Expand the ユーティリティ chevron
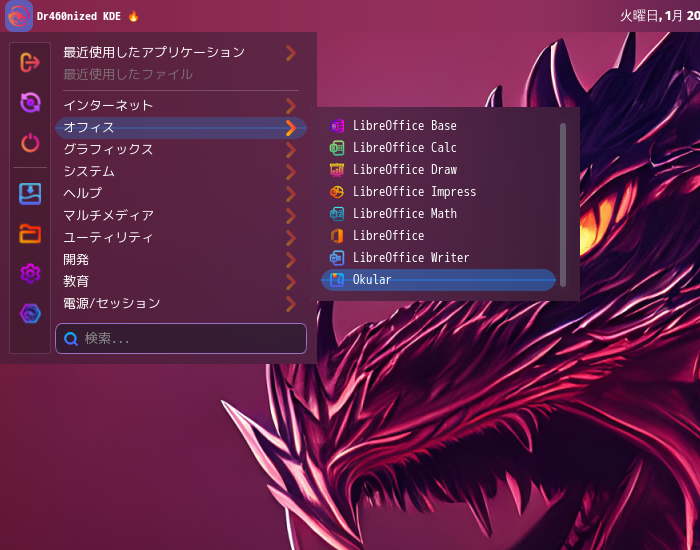Image resolution: width=700 pixels, height=550 pixels. click(291, 238)
